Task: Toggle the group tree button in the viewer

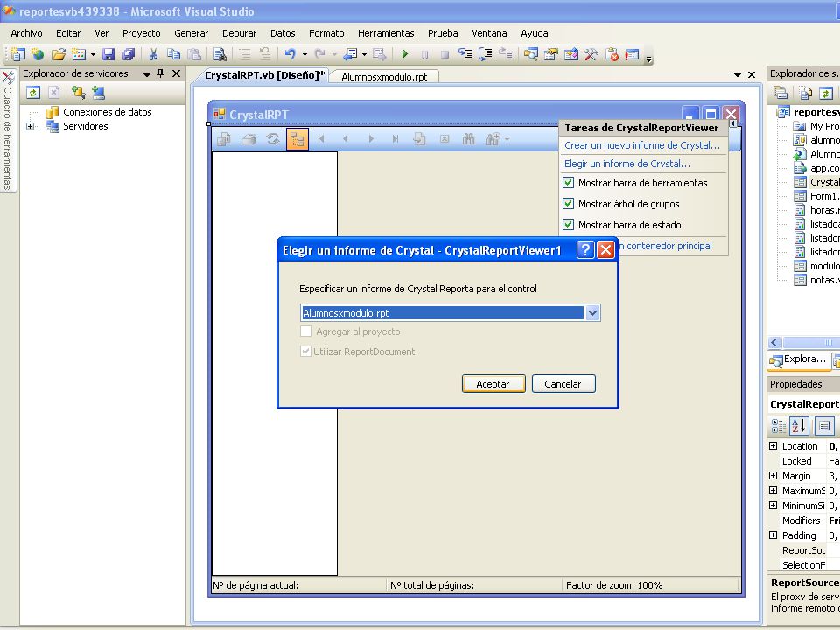Action: (x=297, y=139)
